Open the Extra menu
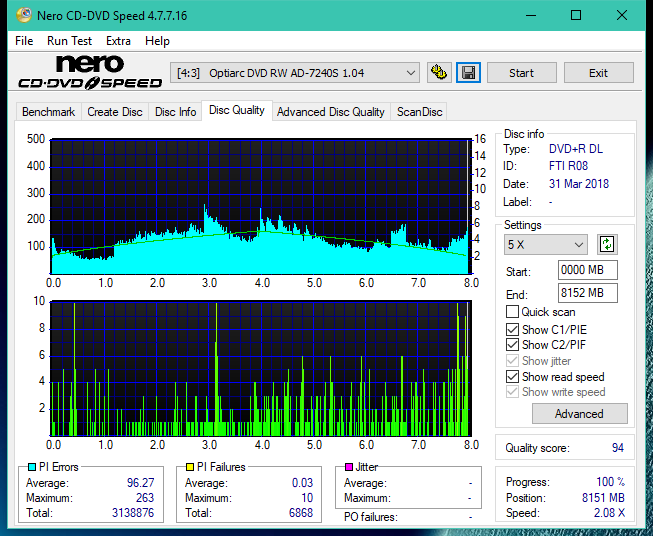653x536 pixels. 118,41
